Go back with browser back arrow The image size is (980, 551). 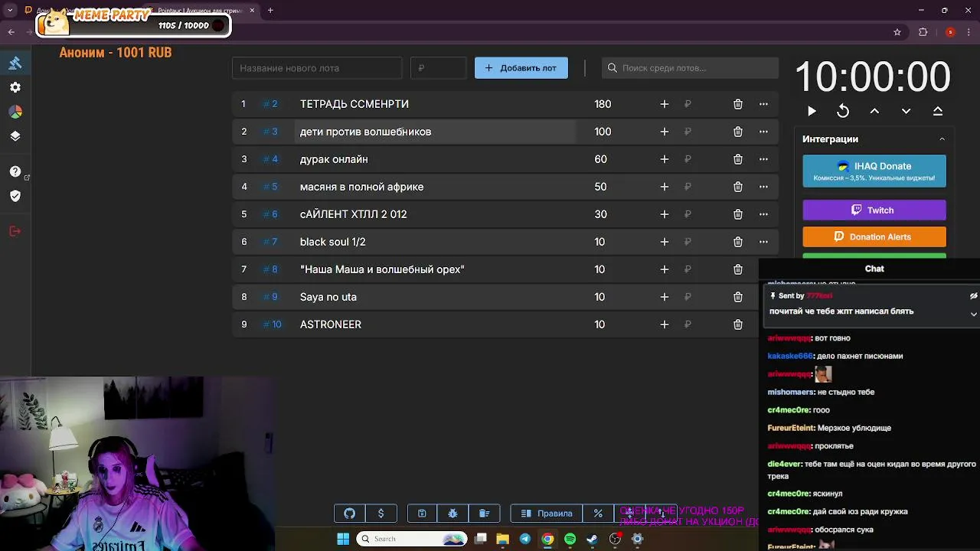tap(11, 32)
